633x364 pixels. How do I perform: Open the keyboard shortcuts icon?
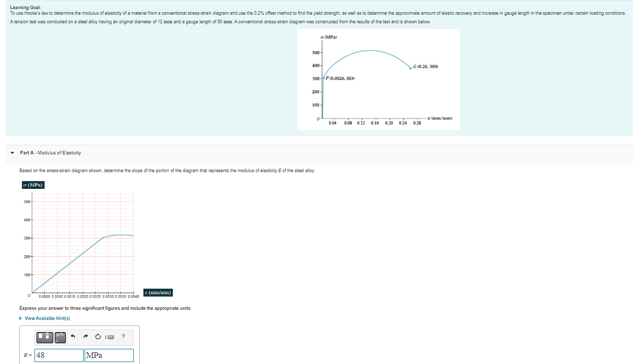(x=110, y=337)
